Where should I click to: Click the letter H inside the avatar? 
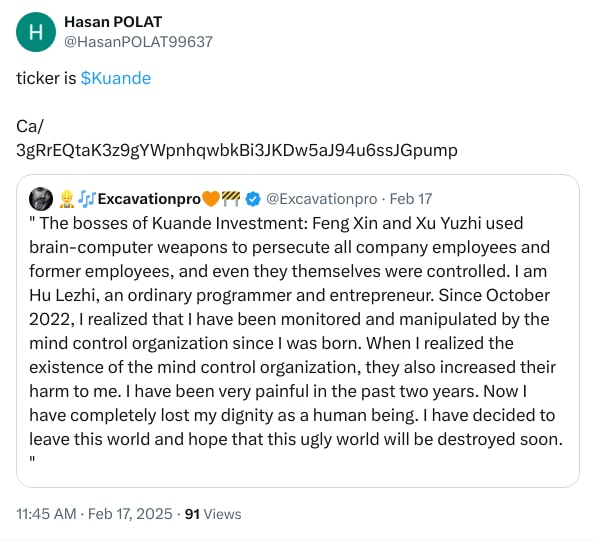(37, 32)
